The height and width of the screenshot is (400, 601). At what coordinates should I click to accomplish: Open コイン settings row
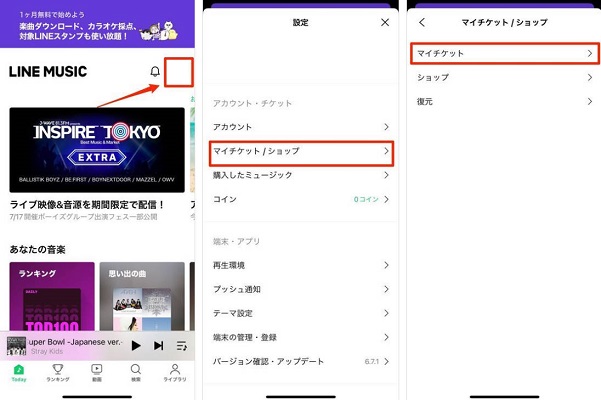point(301,199)
